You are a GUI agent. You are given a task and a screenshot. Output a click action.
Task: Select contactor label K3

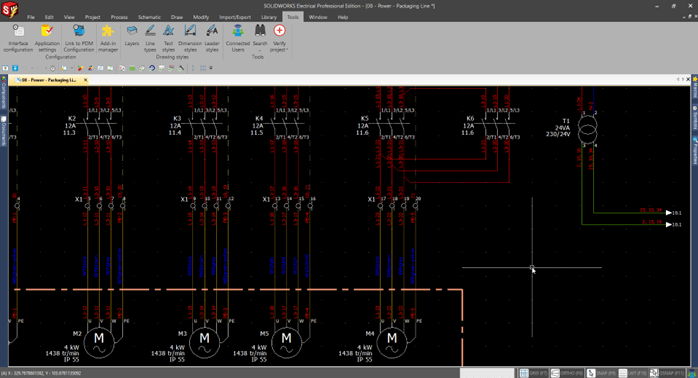coord(177,119)
